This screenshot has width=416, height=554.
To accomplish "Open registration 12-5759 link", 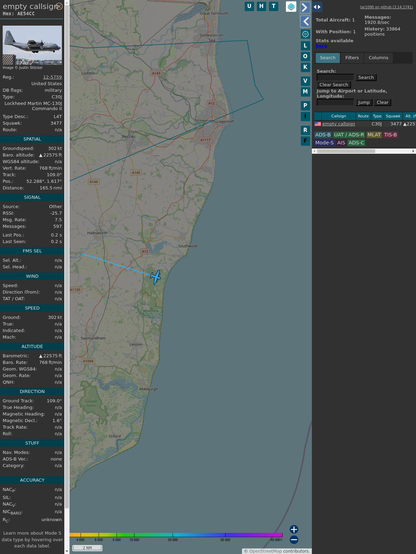I will tap(52, 77).
